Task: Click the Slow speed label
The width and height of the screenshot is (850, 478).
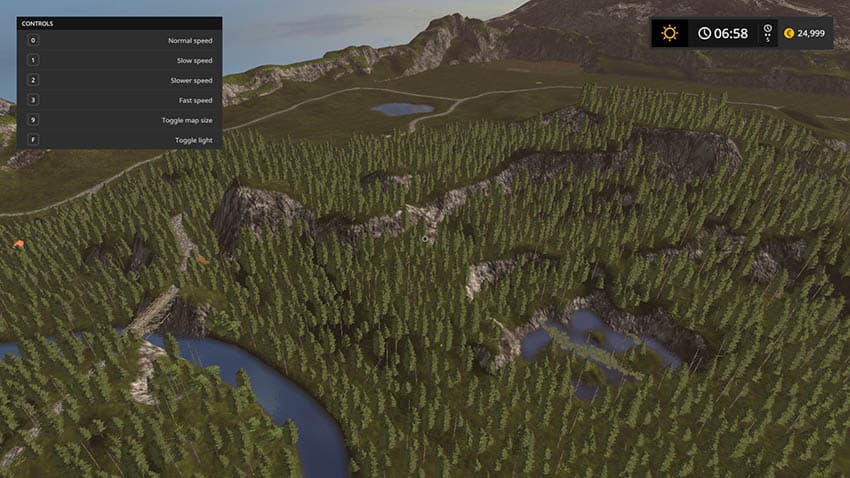Action: point(195,61)
